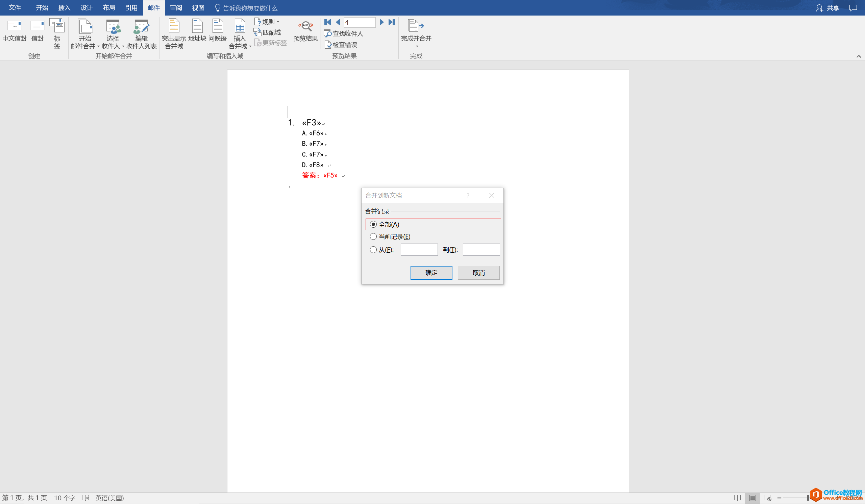Image resolution: width=865 pixels, height=504 pixels.
Task: Expand the Rules (规则) dropdown
Action: coord(268,22)
